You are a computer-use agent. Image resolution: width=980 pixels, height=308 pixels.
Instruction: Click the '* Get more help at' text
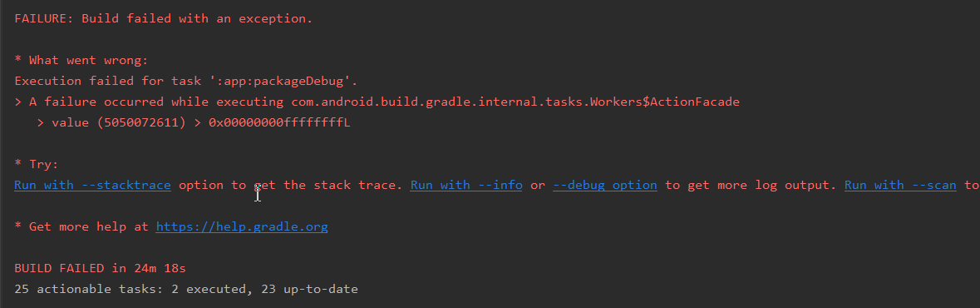pos(81,226)
